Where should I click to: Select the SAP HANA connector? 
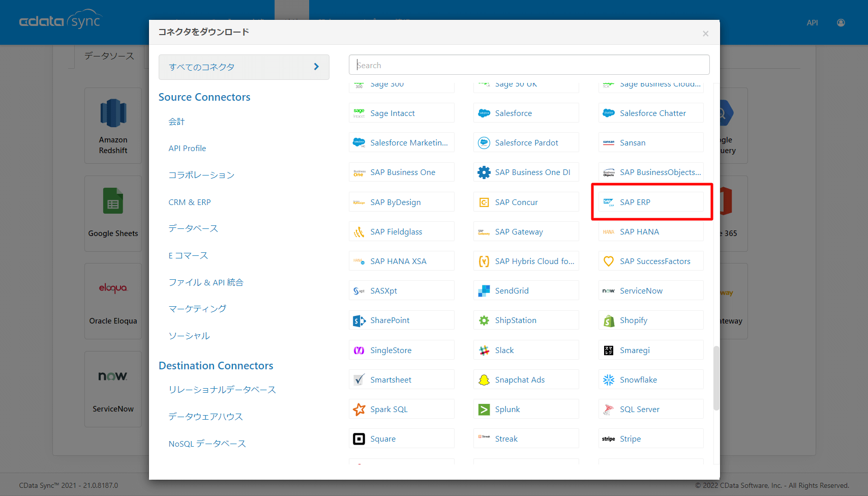(651, 231)
